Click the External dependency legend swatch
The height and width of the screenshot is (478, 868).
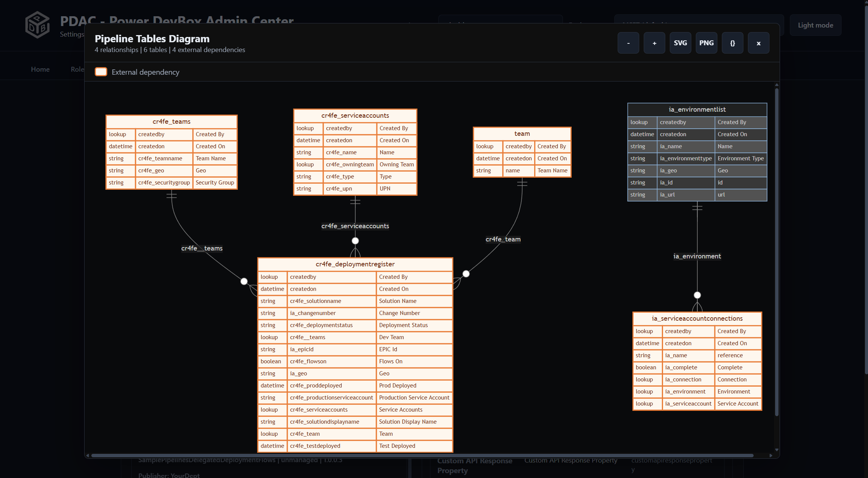pyautogui.click(x=101, y=72)
